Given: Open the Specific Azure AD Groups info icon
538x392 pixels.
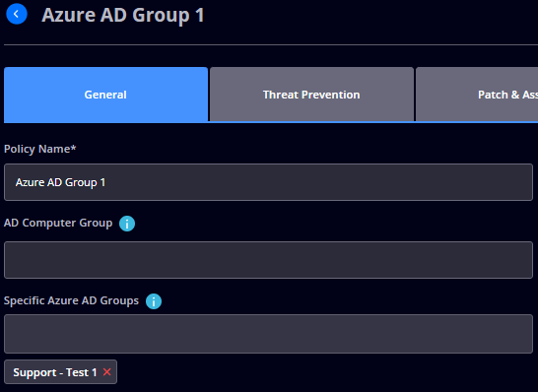Looking at the screenshot, I should [x=154, y=301].
